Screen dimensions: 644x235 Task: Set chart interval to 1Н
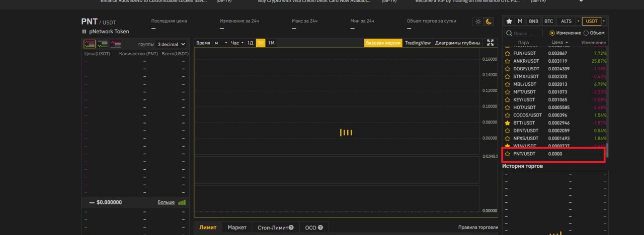[261, 43]
